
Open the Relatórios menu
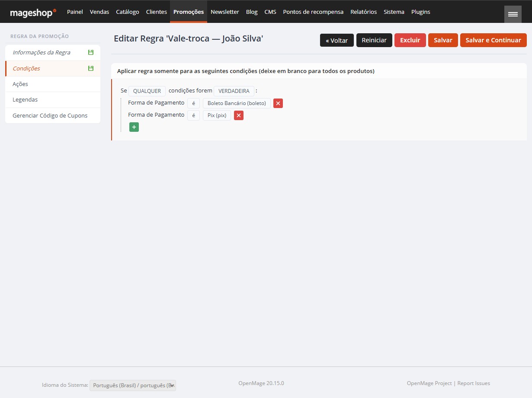point(363,12)
